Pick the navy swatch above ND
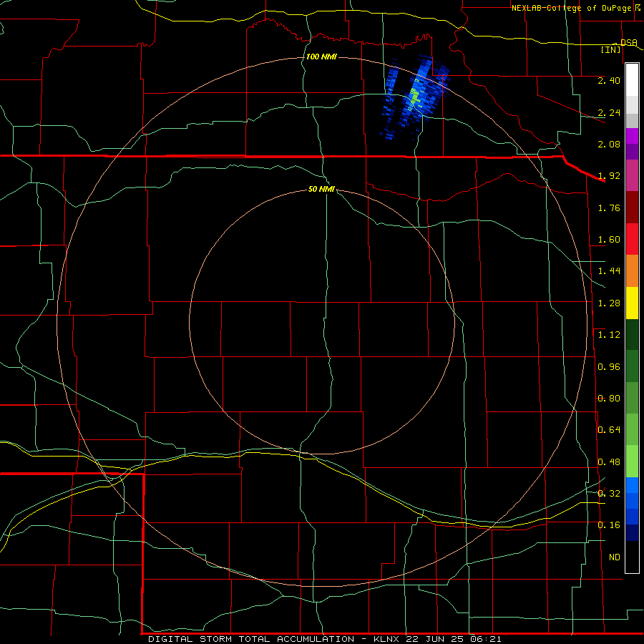The width and height of the screenshot is (644, 644). (x=632, y=532)
